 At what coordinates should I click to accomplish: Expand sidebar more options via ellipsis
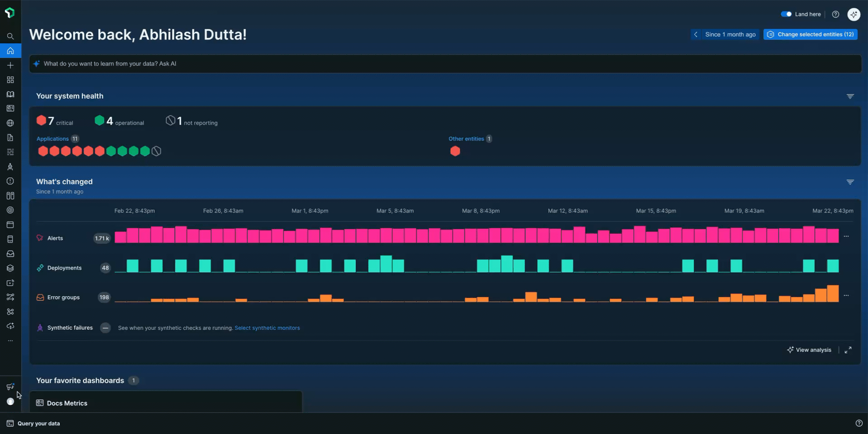(10, 341)
